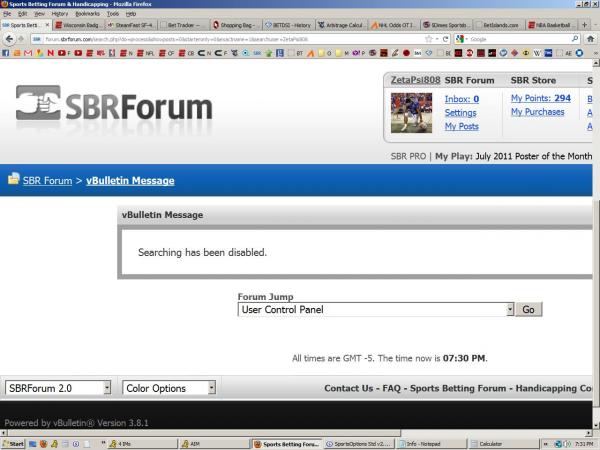Image resolution: width=600 pixels, height=450 pixels.
Task: Click the My Points: 294 link
Action: (540, 98)
